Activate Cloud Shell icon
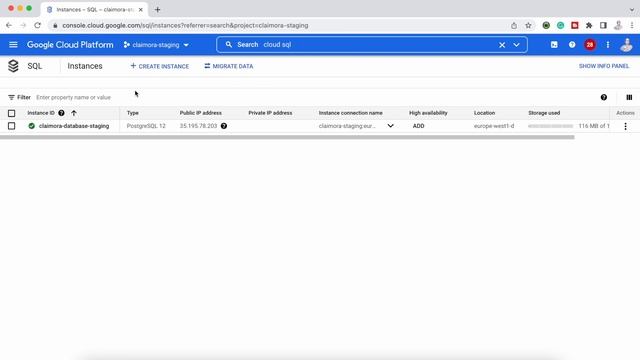Image resolution: width=640 pixels, height=360 pixels. (x=554, y=45)
